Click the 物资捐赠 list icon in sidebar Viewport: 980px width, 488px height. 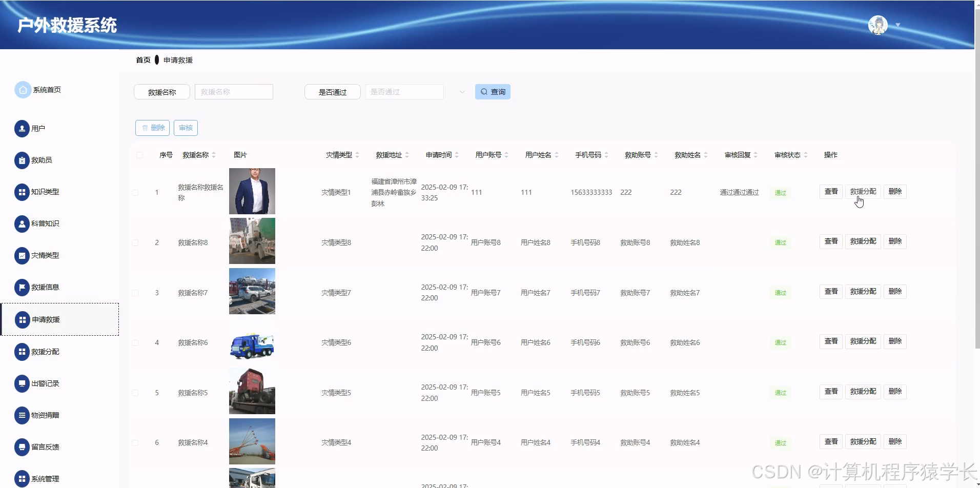tap(22, 416)
